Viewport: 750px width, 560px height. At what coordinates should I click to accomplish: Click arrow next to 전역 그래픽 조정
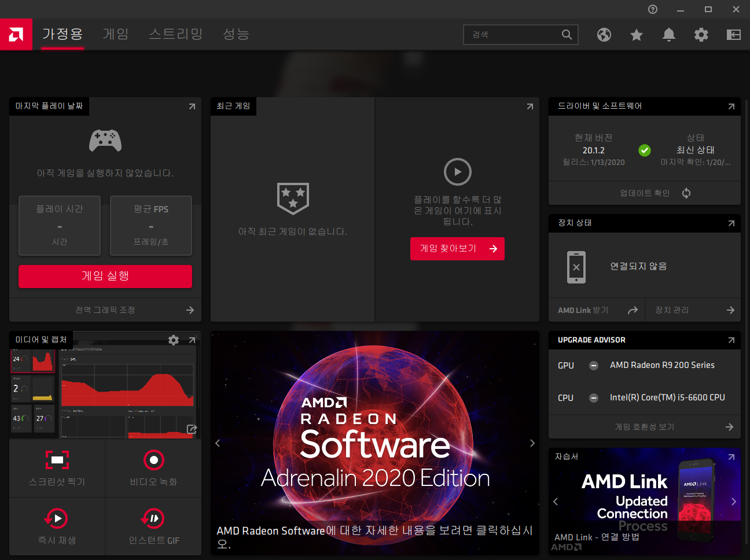tap(190, 310)
